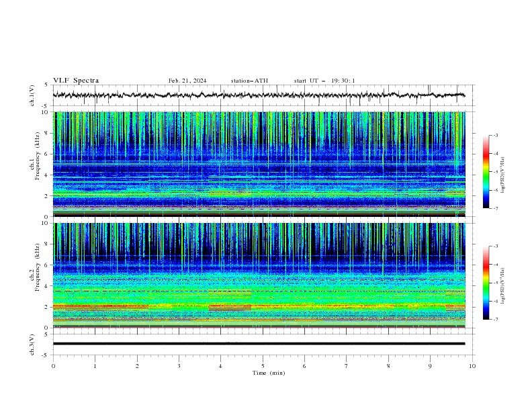Click the "start UT = 19:30:1" text
The width and height of the screenshot is (532, 411).
tap(324, 81)
